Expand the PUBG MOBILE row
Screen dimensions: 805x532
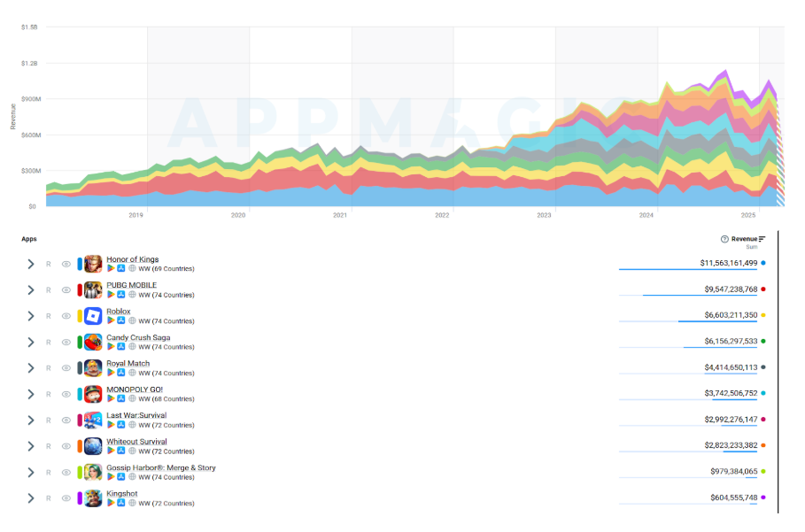pyautogui.click(x=30, y=289)
